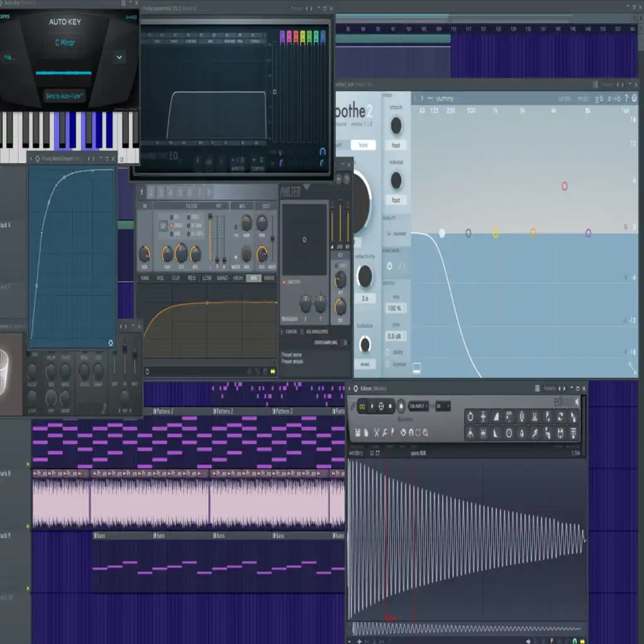Click Edison's fade-out ramp tool icon

point(496,433)
